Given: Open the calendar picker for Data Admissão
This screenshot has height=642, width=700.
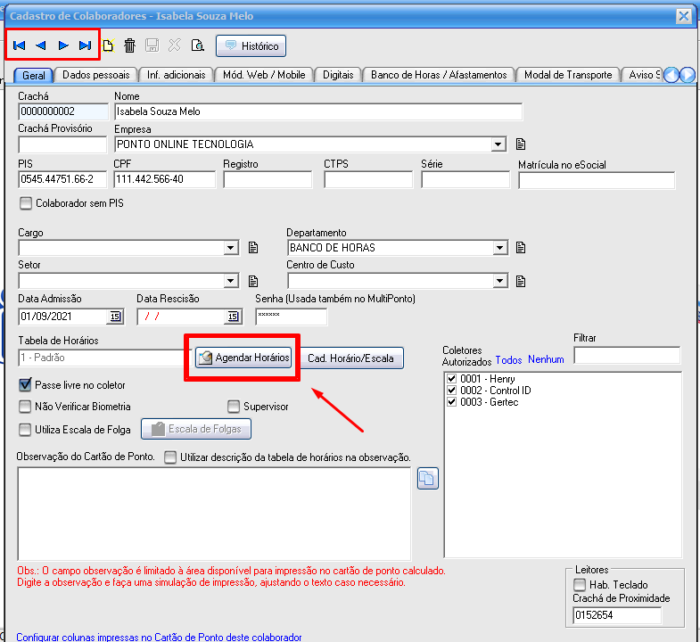Looking at the screenshot, I should click(115, 317).
